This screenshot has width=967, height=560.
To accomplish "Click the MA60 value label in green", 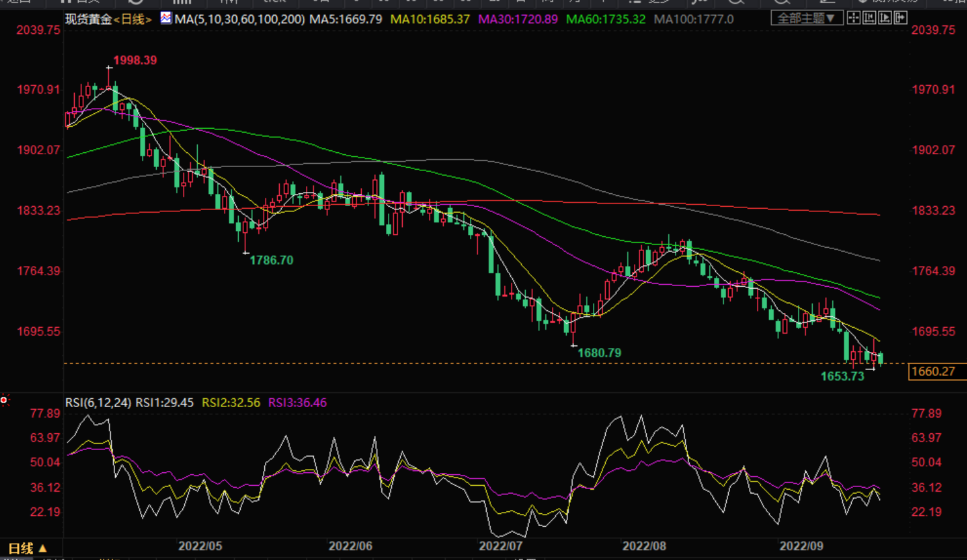I will pos(605,20).
